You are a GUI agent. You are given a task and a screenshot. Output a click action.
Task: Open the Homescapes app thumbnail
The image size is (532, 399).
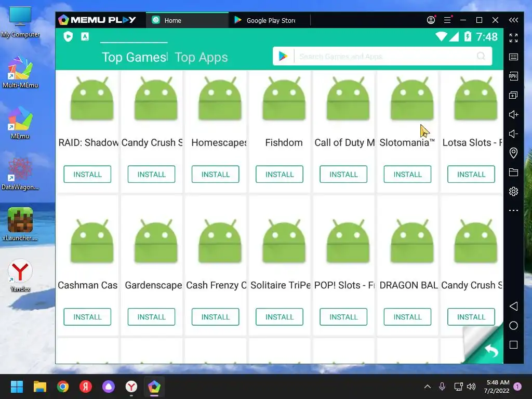[220, 99]
